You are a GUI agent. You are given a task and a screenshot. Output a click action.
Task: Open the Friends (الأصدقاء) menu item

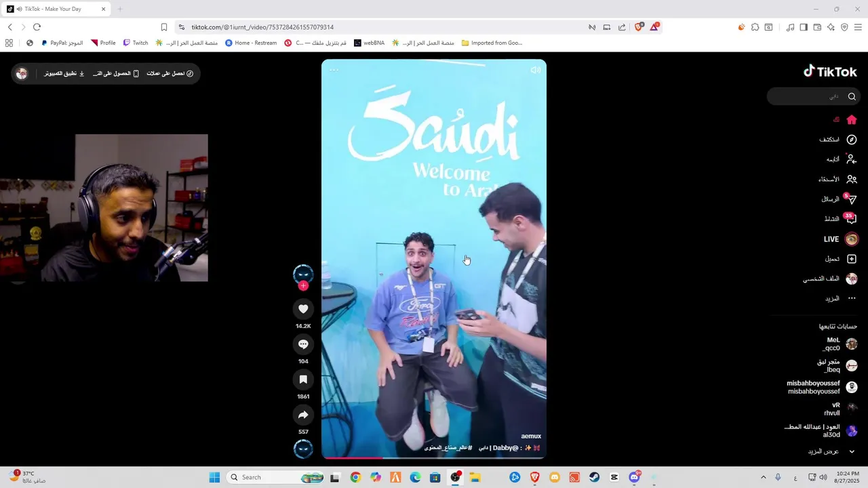(837, 180)
